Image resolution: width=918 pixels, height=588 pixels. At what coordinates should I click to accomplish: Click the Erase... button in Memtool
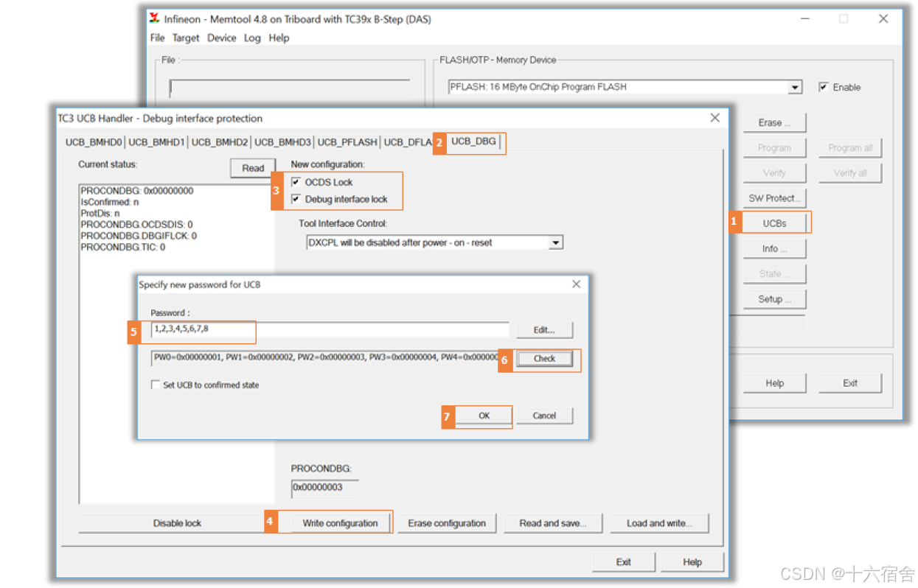(774, 122)
